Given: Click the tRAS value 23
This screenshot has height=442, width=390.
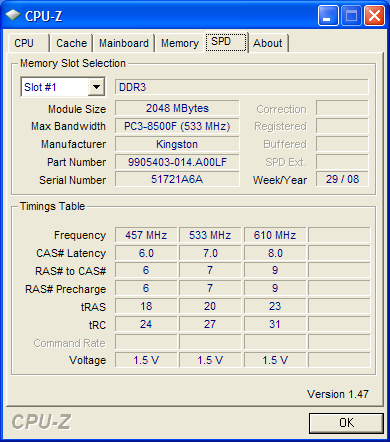Looking at the screenshot, I should (x=275, y=306).
